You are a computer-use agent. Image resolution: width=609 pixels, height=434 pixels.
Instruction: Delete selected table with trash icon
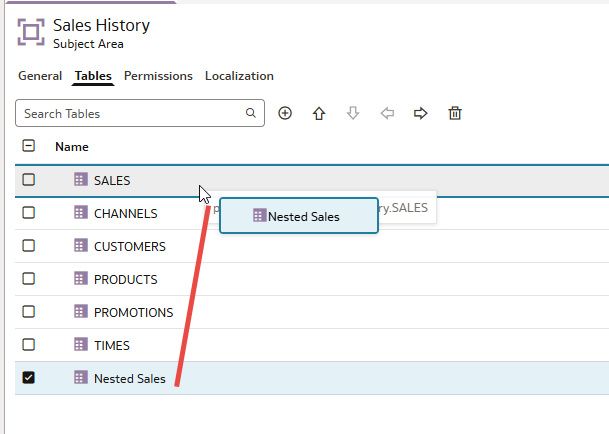coord(455,114)
